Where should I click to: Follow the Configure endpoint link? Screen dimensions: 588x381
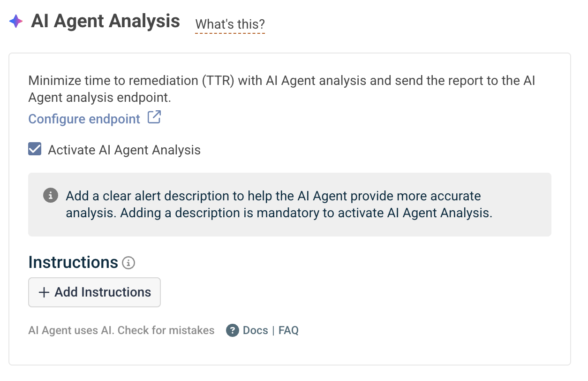click(84, 119)
